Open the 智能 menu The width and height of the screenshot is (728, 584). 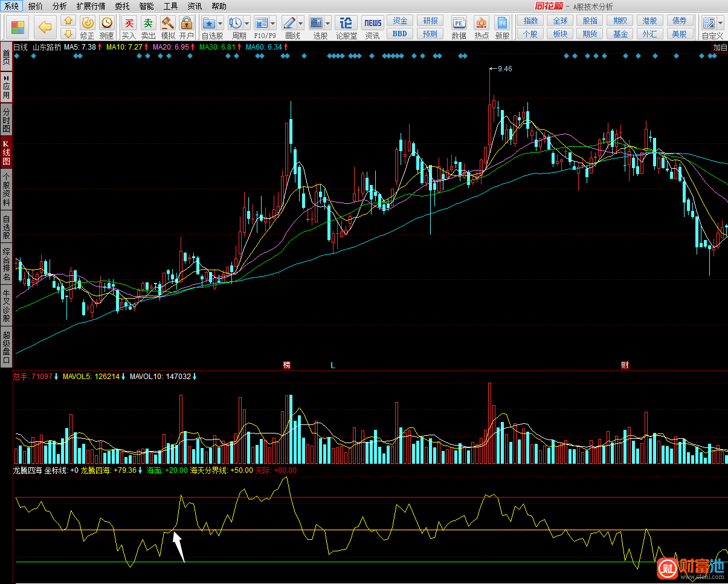(146, 6)
